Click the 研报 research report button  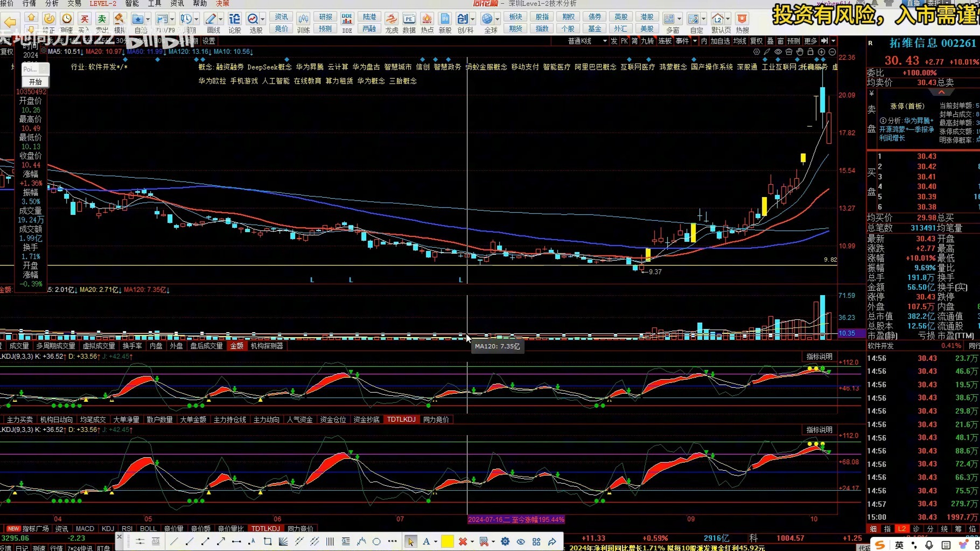click(326, 17)
